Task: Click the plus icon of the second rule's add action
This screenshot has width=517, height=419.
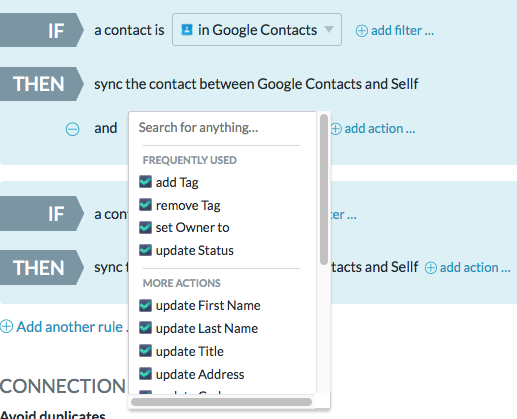Action: [x=431, y=268]
